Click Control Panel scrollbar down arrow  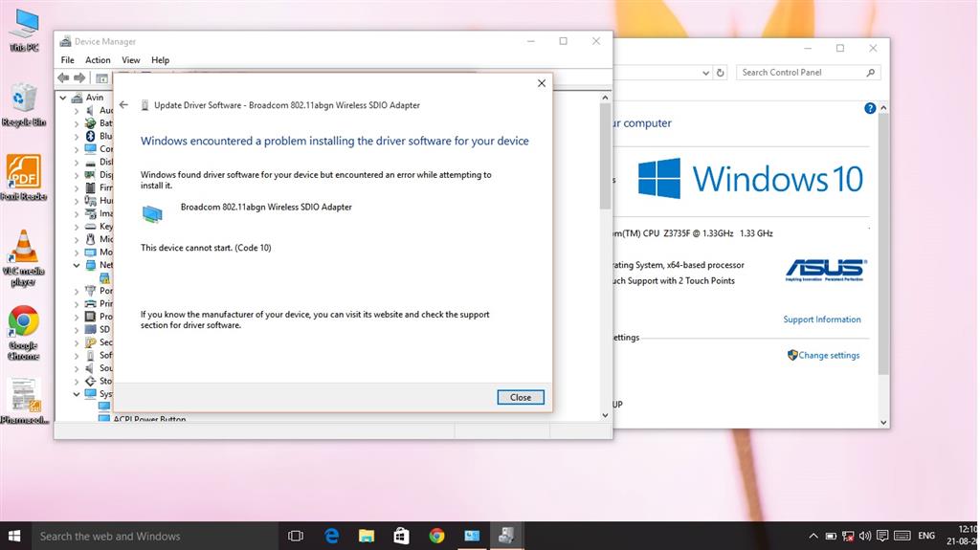tap(883, 423)
